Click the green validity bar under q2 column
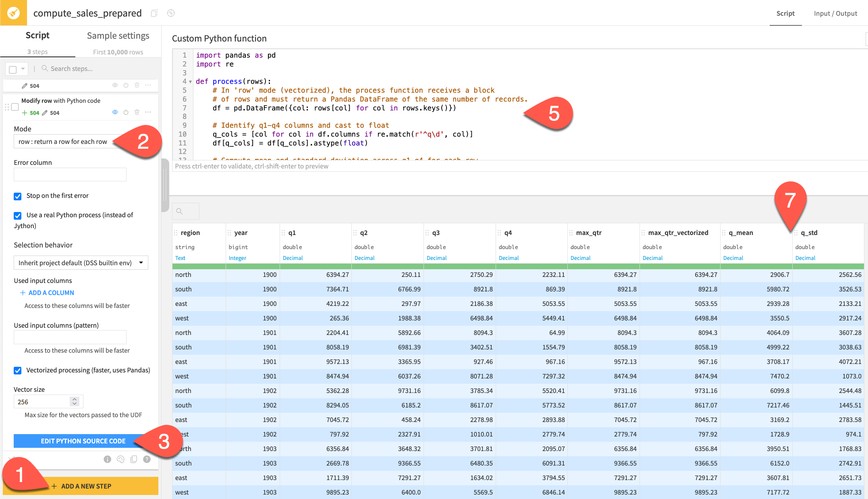The image size is (868, 499). 387,266
